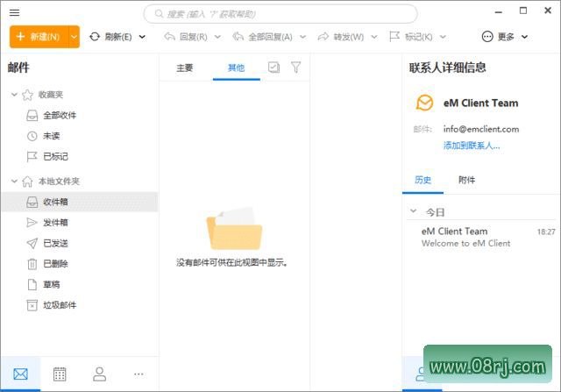The image size is (561, 392).
Task: Open the 标记 dropdown arrow
Action: (443, 37)
